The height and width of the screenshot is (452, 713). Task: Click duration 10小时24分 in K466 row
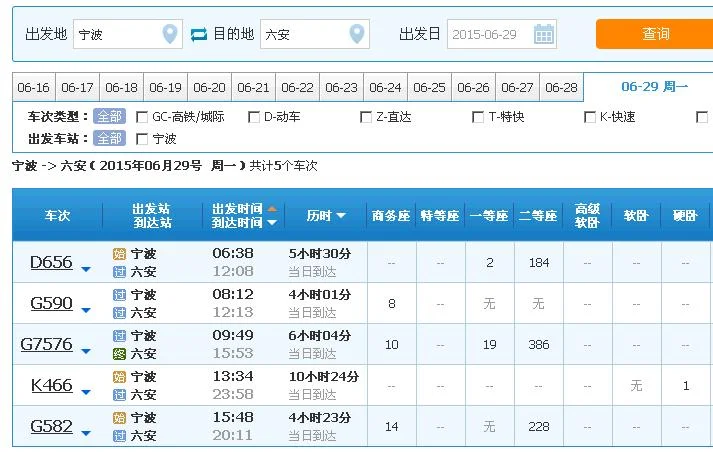(324, 377)
